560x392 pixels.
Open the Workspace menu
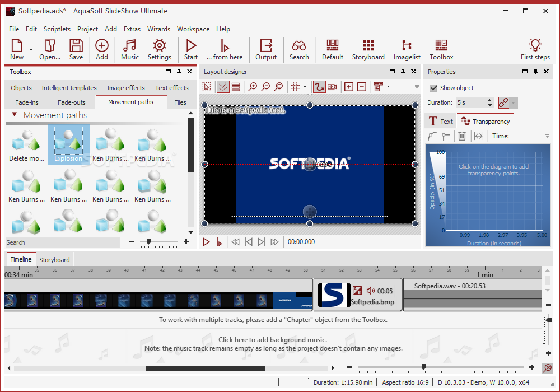[x=193, y=29]
